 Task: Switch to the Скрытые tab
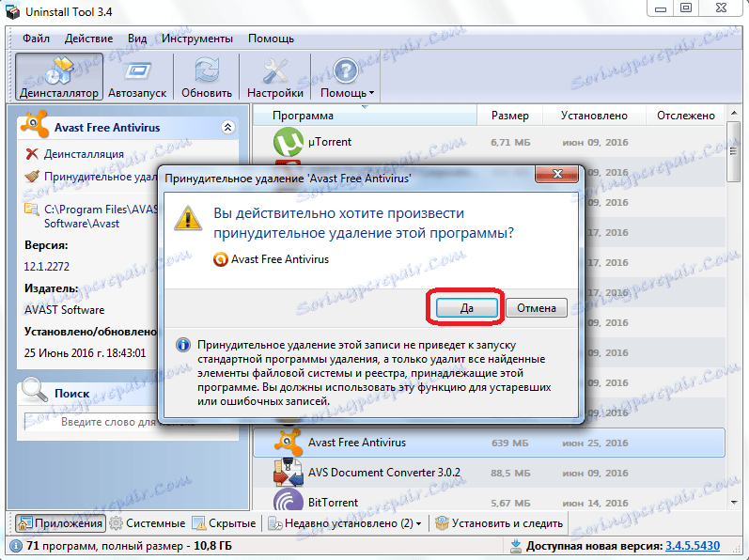[224, 523]
